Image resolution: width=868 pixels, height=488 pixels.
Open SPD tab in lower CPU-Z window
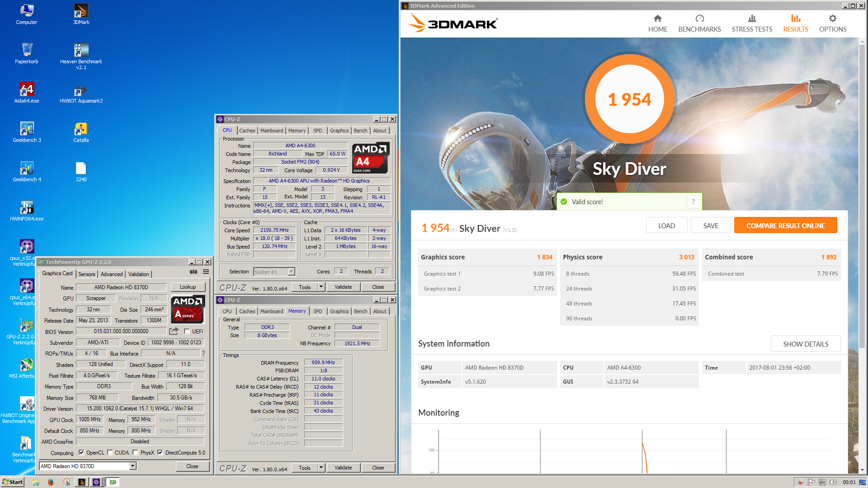[x=318, y=311]
